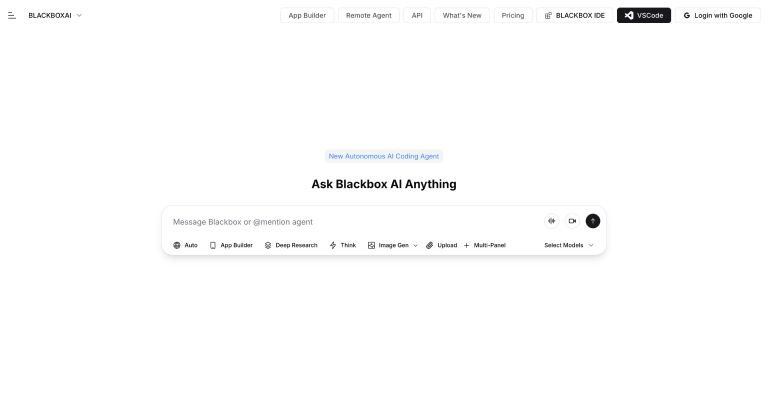This screenshot has width=768, height=415.
Task: Open the sidebar hamburger menu icon
Action: 12,16
